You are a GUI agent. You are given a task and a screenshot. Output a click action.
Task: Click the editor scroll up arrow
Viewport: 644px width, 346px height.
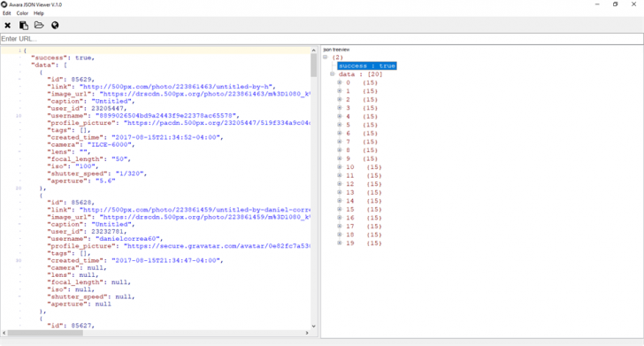click(x=313, y=50)
